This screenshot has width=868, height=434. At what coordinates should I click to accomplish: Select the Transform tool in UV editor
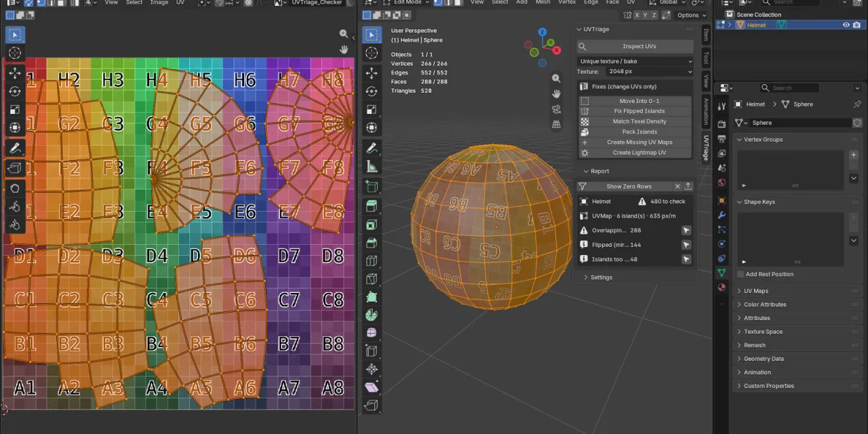tap(15, 127)
